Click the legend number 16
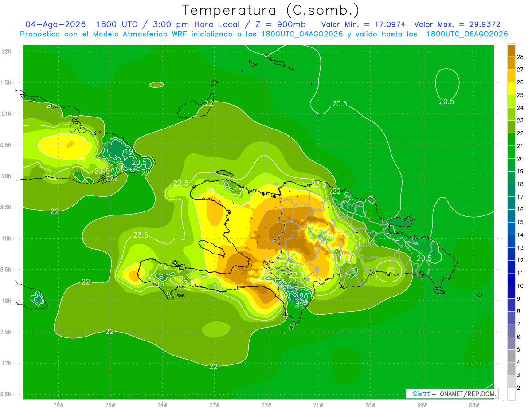Image resolution: width=532 pixels, height=411 pixels. (520, 209)
